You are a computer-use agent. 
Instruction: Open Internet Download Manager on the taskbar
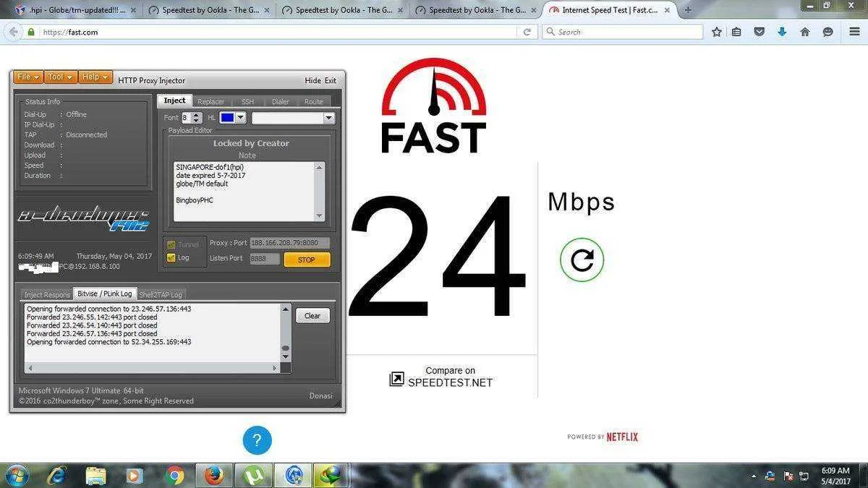click(x=331, y=476)
